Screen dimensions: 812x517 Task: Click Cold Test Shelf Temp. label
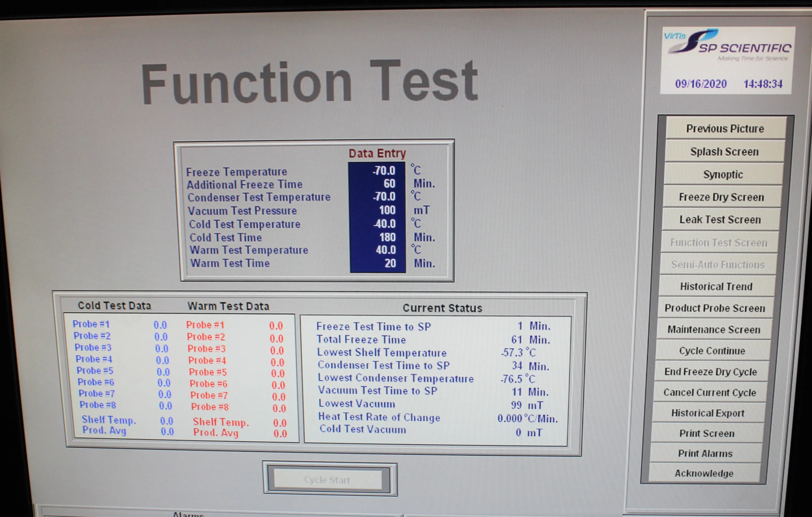coord(109,420)
